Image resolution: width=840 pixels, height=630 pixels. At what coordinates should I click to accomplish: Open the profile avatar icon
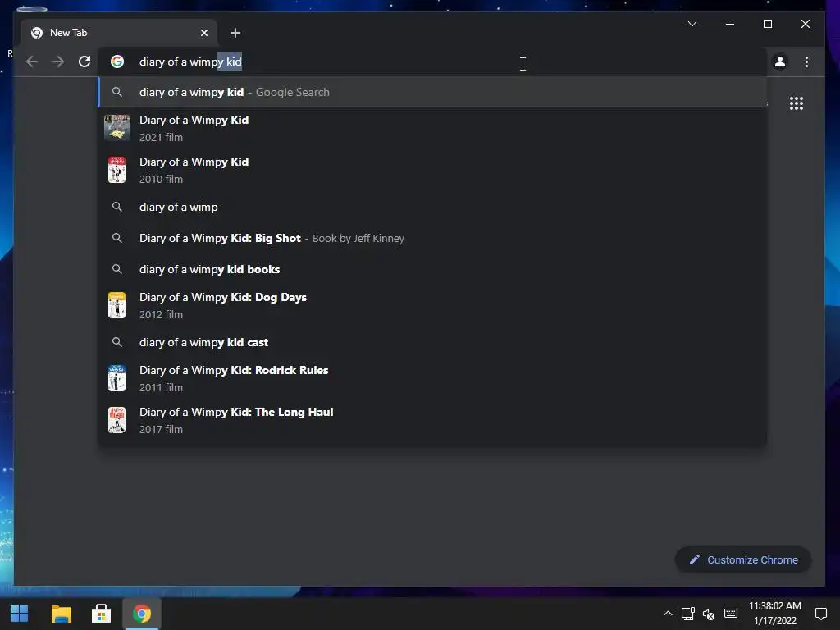click(780, 62)
